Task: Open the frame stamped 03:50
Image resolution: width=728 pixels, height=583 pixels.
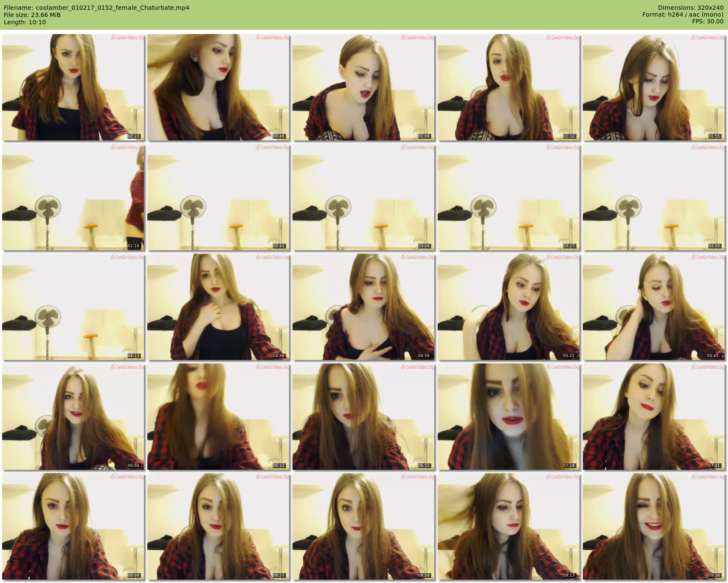Action: click(654, 197)
